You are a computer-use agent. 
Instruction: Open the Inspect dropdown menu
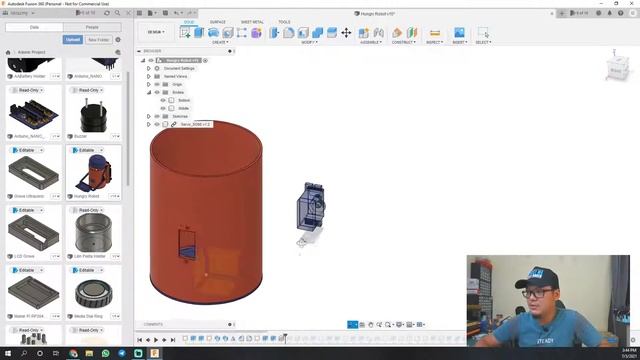click(x=435, y=42)
